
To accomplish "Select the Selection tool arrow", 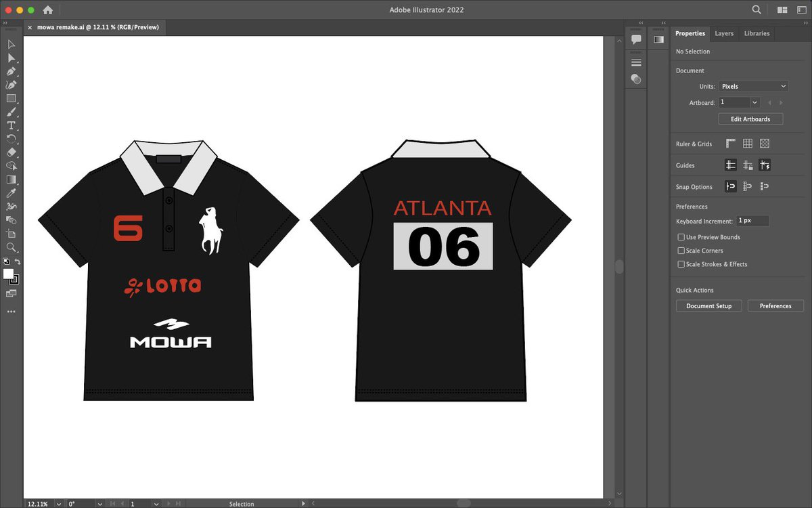I will [x=12, y=44].
